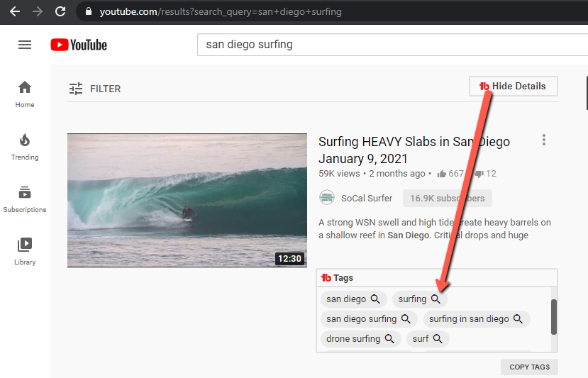Toggle Hide Details button
The width and height of the screenshot is (588, 378).
tap(513, 87)
